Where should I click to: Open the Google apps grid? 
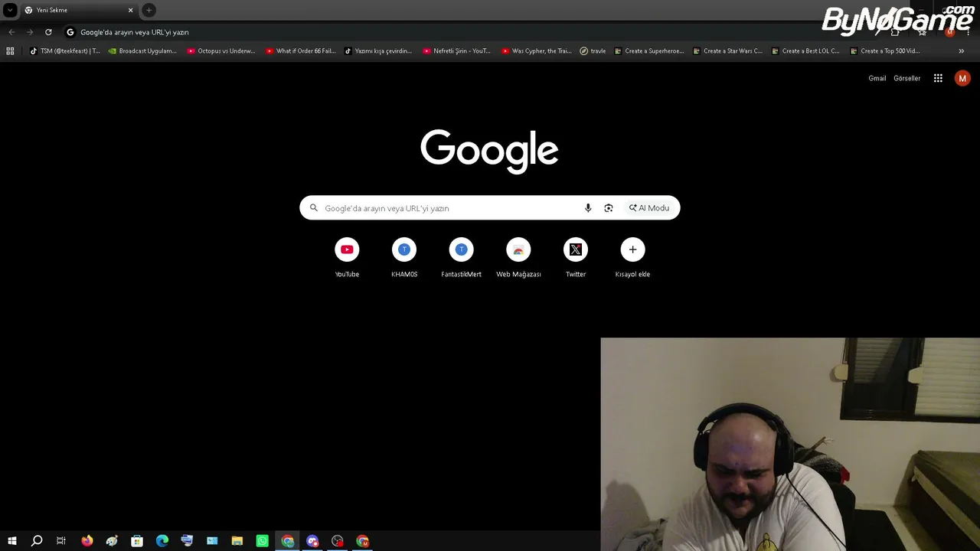tap(938, 78)
